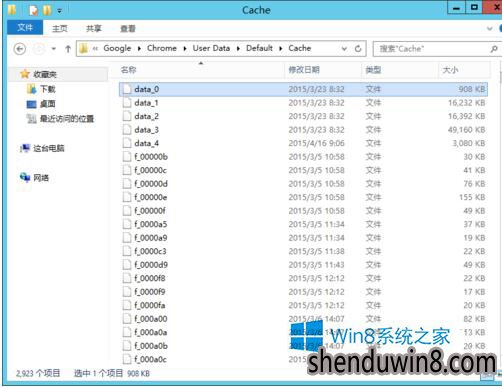Click the 49,160 KB size cell
Screen dimensions: 502x388
(466, 130)
